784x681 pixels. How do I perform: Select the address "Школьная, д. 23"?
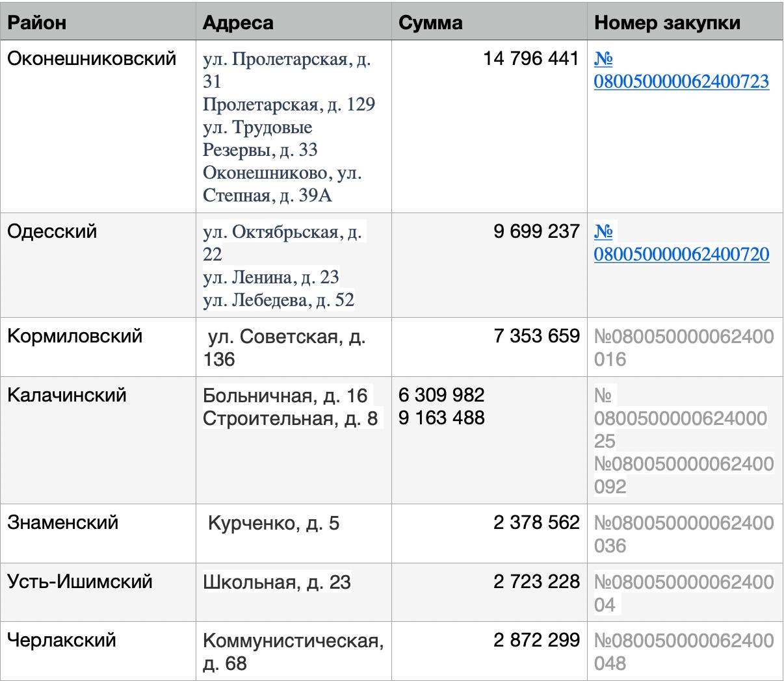point(277,582)
